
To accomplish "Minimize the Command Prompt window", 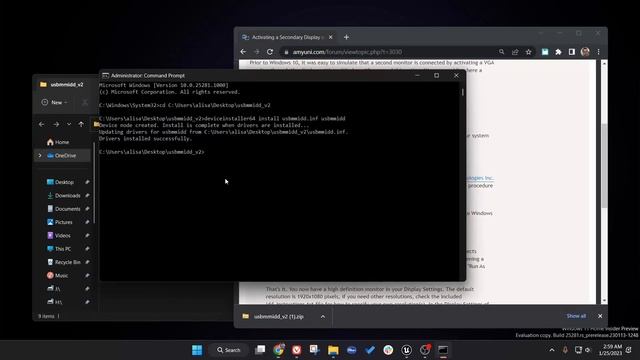I will 417,76.
